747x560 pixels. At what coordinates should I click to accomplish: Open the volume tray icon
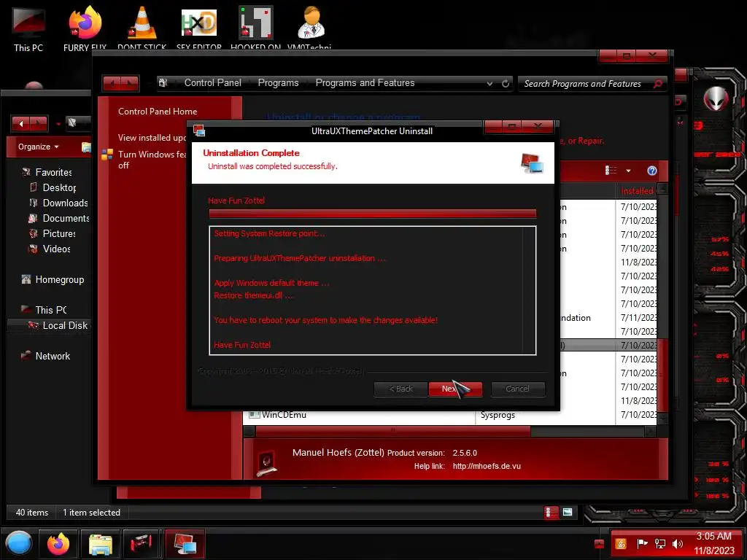pyautogui.click(x=677, y=544)
